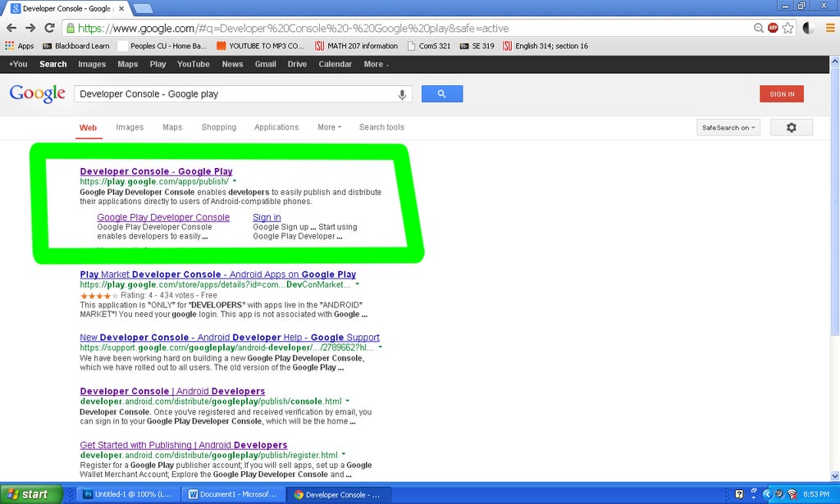Open Developer Console - Google Play result
Viewport: 840px width, 504px height.
point(156,171)
